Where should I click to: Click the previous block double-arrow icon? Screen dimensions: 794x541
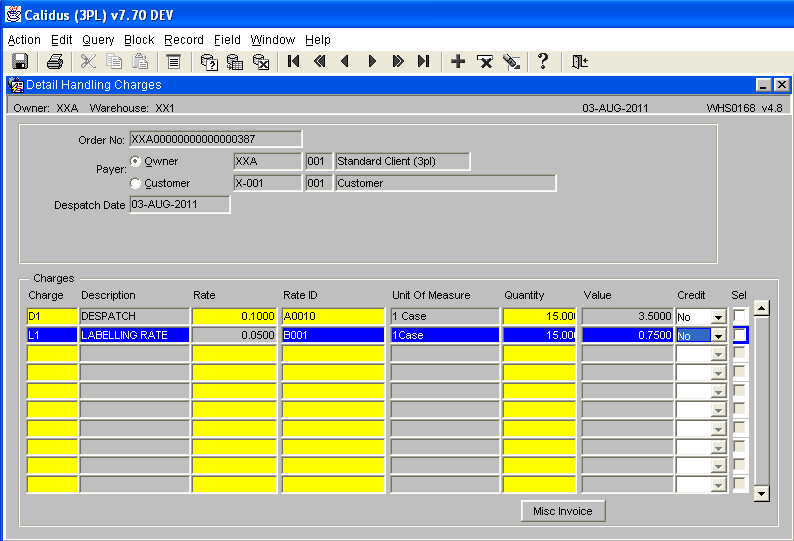coord(320,62)
